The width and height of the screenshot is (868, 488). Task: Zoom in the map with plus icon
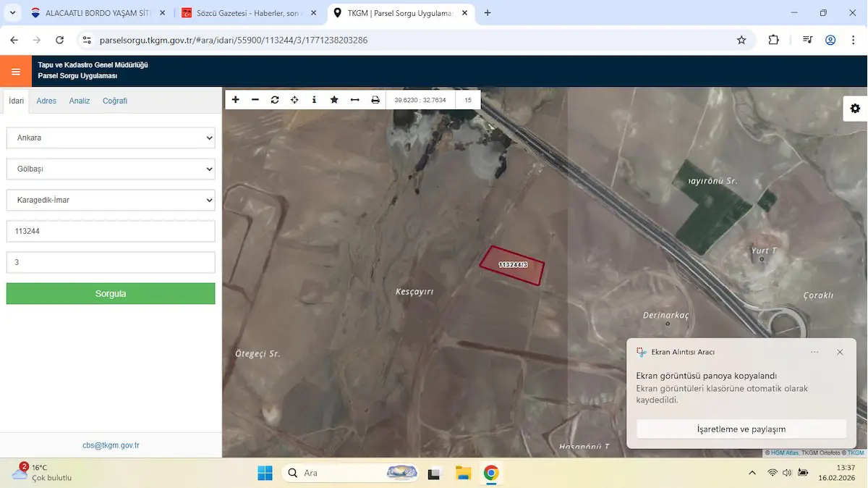[236, 100]
